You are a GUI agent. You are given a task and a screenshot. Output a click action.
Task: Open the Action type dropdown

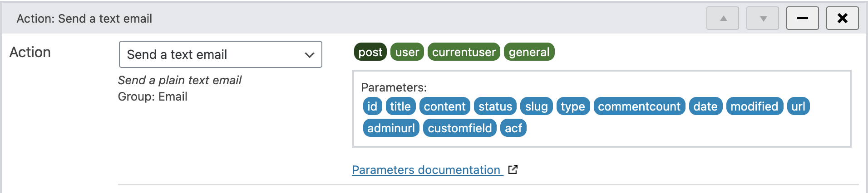[220, 54]
